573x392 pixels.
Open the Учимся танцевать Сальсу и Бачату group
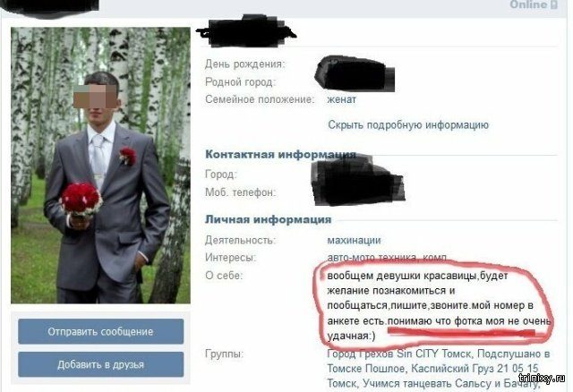pos(451,383)
